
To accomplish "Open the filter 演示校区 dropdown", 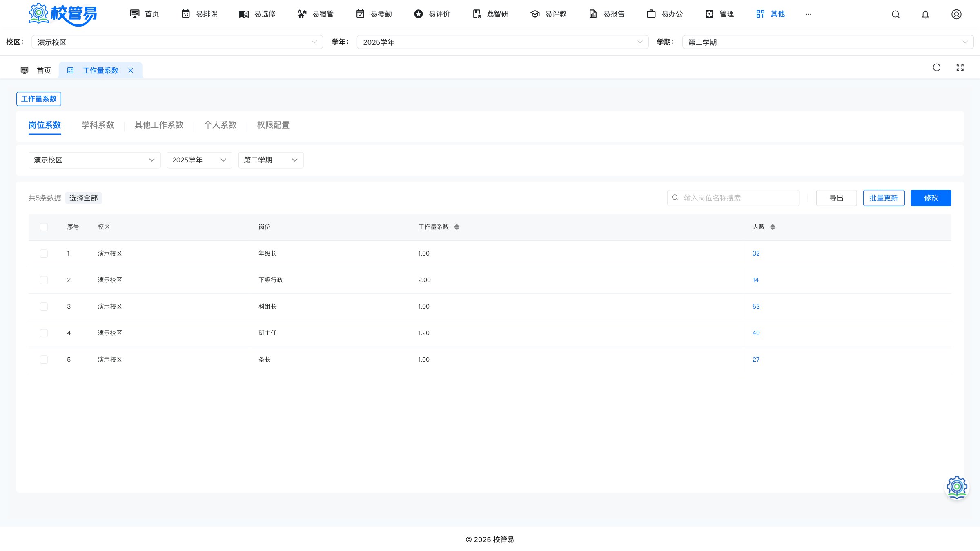I will tap(94, 160).
